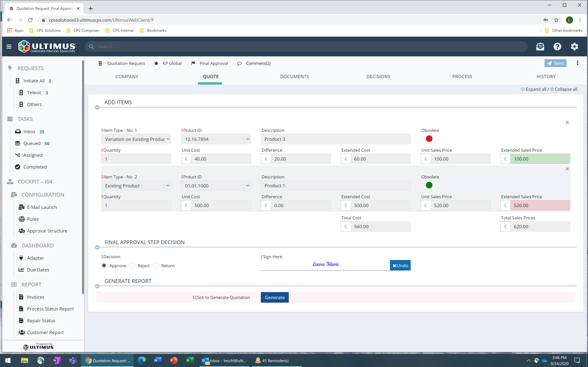Choose the Return decision option

[x=156, y=266]
